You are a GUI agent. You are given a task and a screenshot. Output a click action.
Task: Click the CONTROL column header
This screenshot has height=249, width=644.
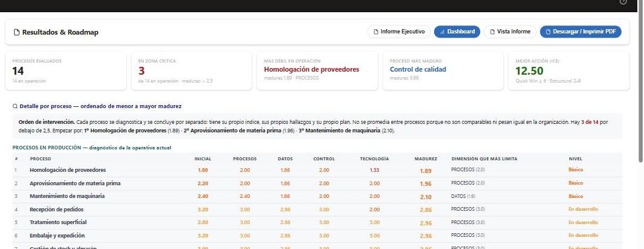coord(324,159)
